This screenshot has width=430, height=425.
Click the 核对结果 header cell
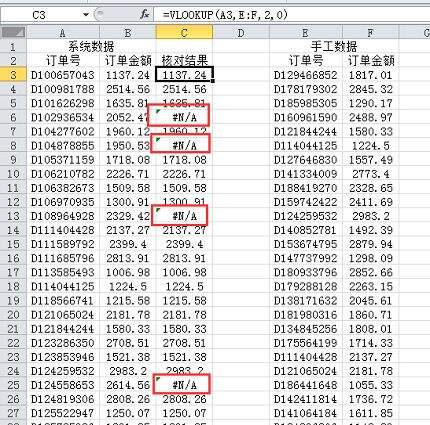click(184, 61)
